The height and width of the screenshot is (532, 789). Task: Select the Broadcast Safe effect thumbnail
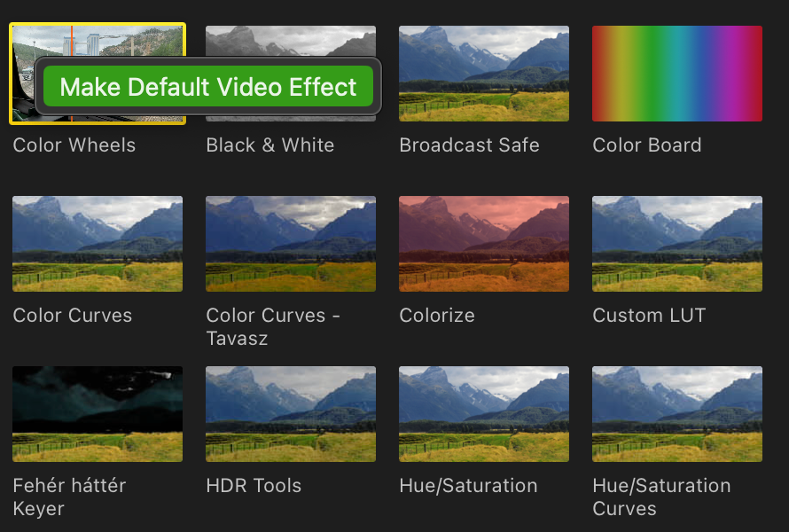[x=483, y=74]
